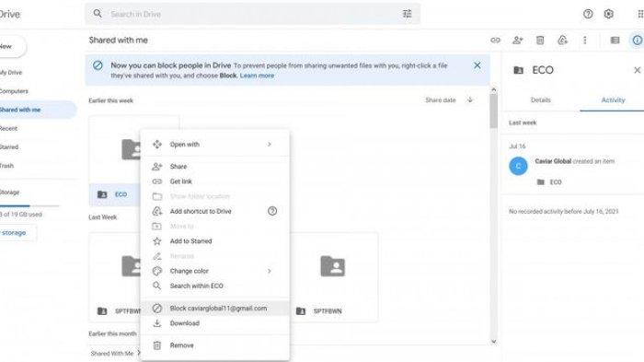This screenshot has width=644, height=362.
Task: Click Shared With Me breadcrumb at bottom
Action: 112,354
